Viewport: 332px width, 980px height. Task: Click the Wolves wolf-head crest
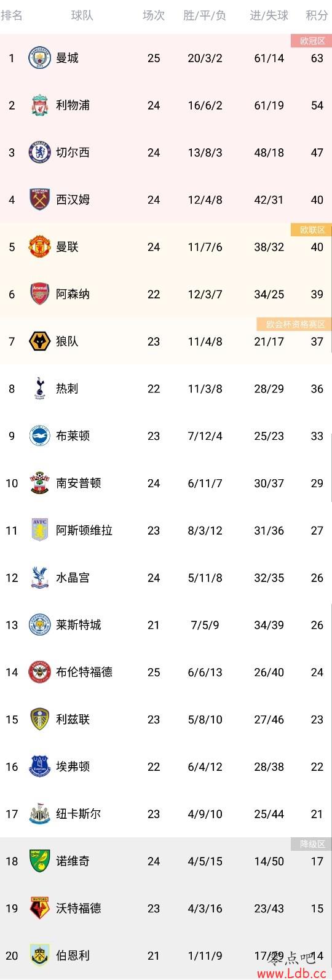coord(40,341)
